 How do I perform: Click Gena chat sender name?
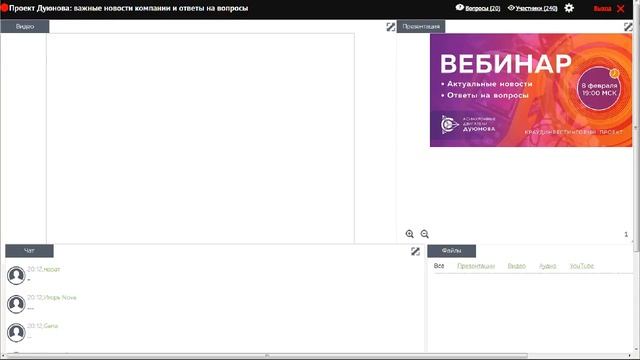click(51, 326)
